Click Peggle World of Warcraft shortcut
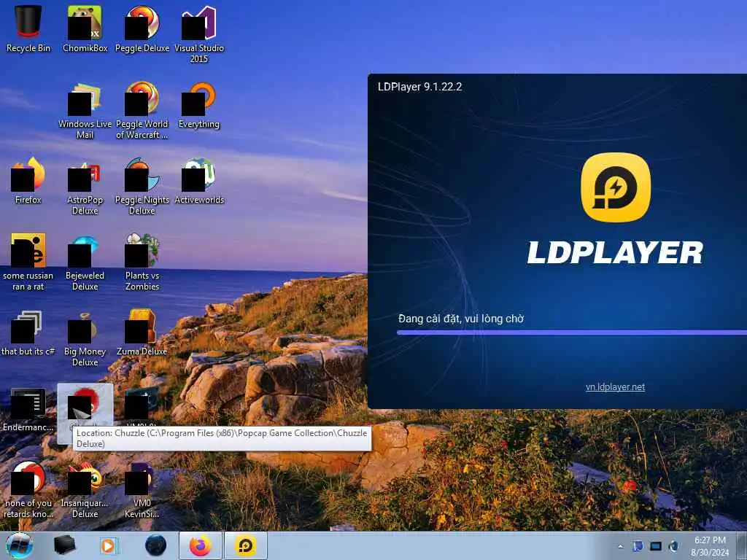The image size is (747, 560). coord(142,111)
